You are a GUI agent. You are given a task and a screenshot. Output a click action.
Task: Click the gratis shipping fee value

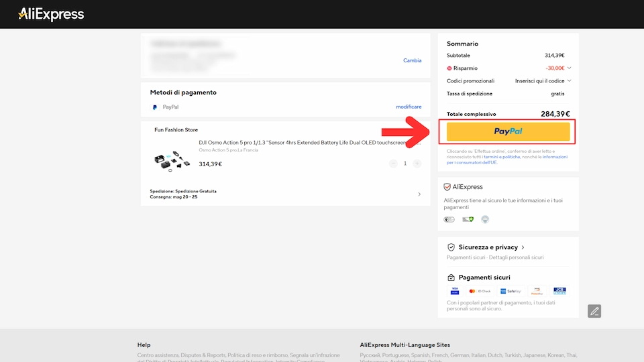557,94
